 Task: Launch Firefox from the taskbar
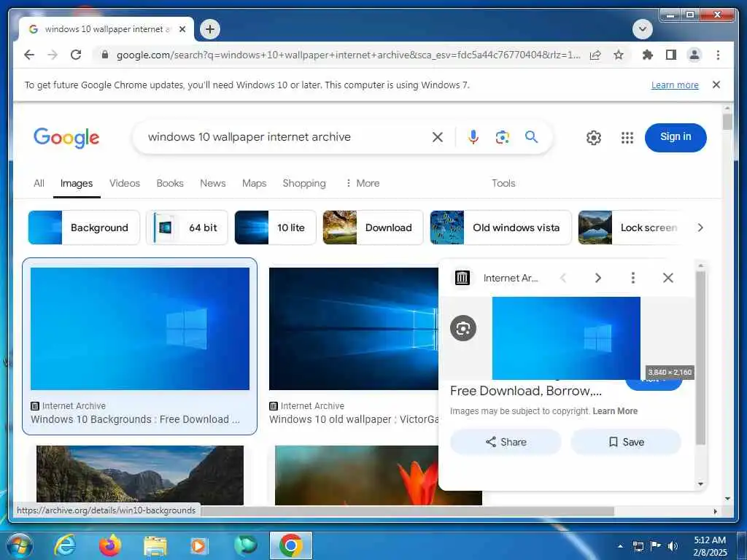110,545
